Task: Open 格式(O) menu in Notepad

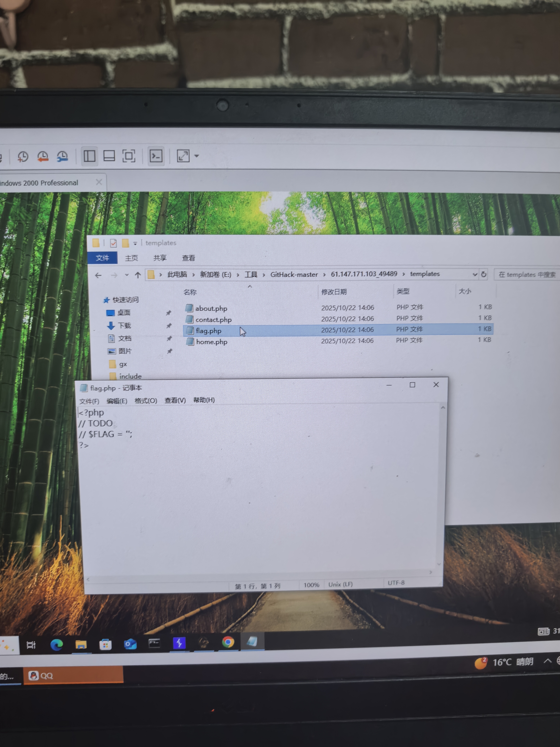Action: (x=145, y=400)
